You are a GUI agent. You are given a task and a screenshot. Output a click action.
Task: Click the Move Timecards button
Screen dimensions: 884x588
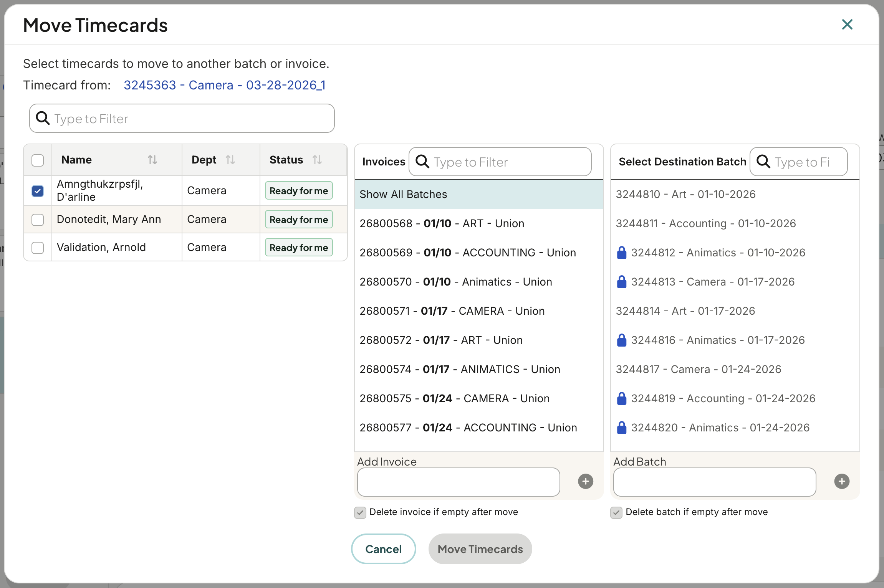(480, 549)
